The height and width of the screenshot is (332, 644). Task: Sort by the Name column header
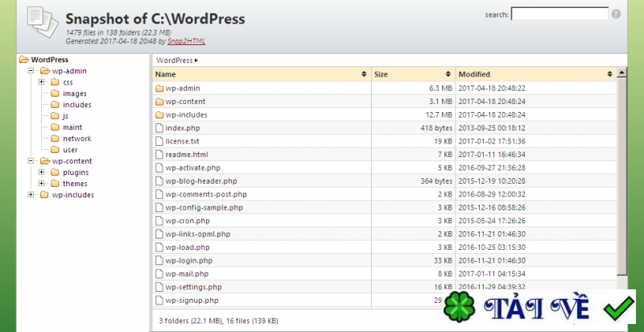tap(261, 74)
